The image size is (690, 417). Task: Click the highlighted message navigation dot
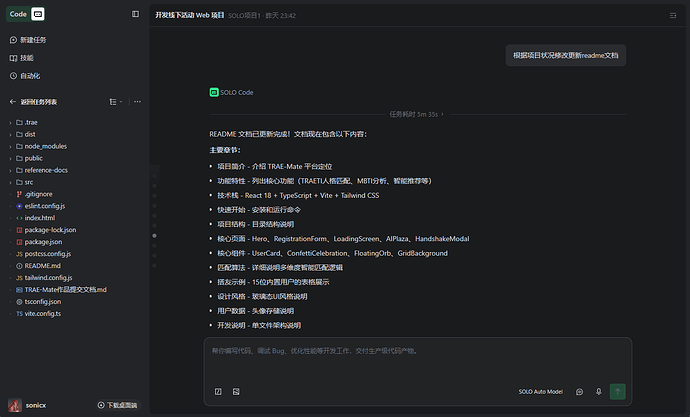154,236
